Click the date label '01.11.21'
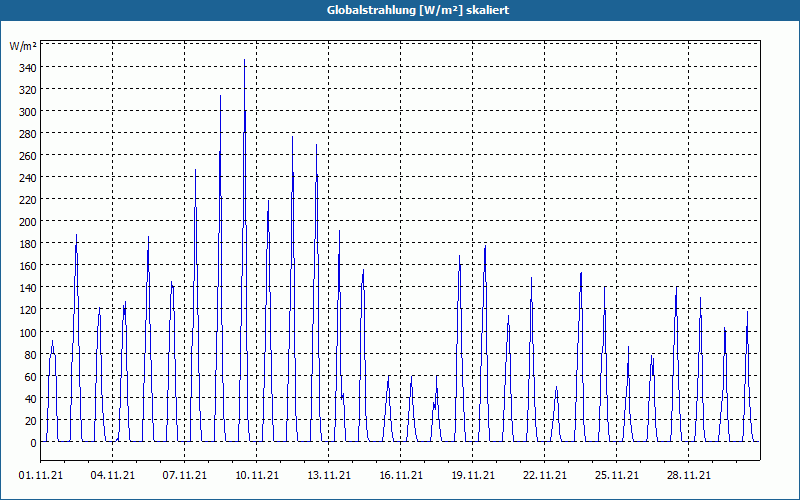This screenshot has height=500, width=800. (x=41, y=476)
